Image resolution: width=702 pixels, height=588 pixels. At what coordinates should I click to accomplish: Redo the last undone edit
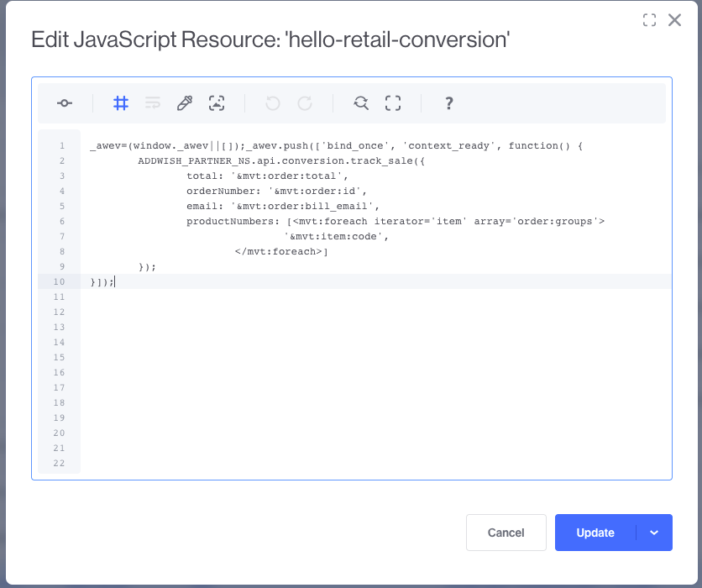[x=305, y=103]
